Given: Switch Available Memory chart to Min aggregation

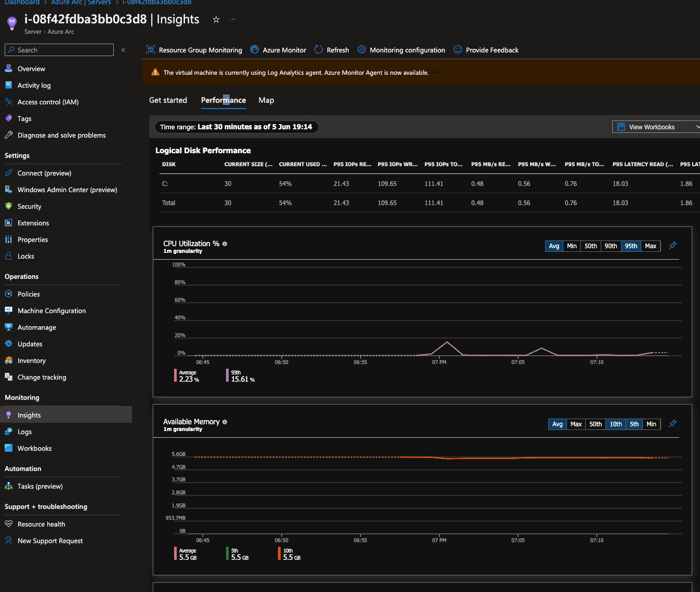Looking at the screenshot, I should (x=651, y=424).
